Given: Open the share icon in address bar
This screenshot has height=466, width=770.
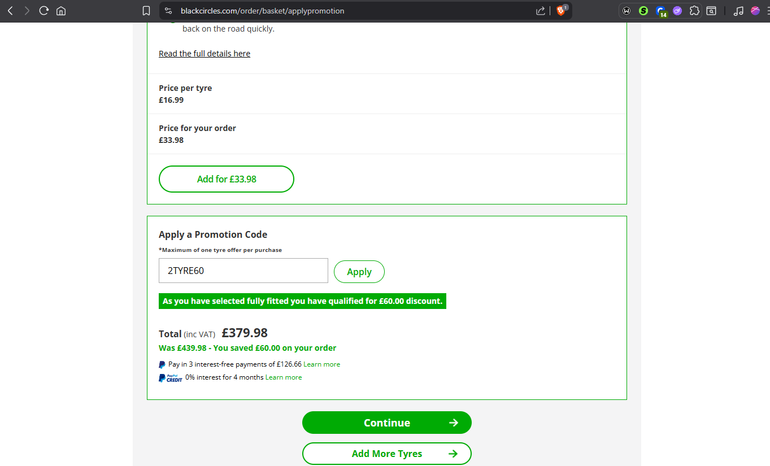Looking at the screenshot, I should click(x=541, y=11).
